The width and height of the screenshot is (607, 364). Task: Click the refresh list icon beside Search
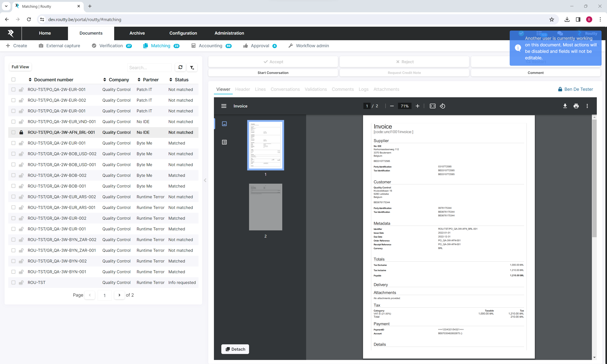point(180,67)
